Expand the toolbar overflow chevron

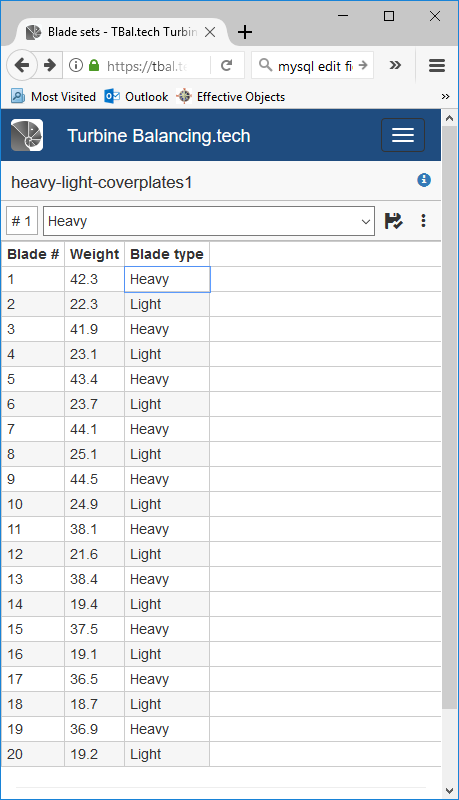tap(395, 65)
